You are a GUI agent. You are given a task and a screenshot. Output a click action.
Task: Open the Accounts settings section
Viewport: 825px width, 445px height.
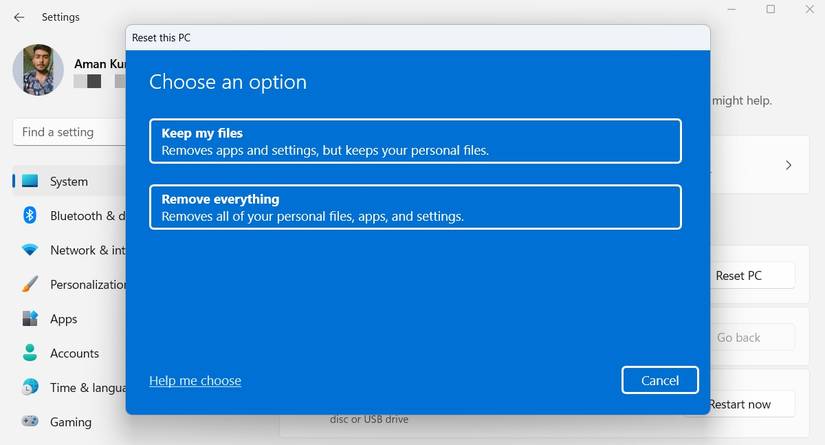[x=74, y=353]
